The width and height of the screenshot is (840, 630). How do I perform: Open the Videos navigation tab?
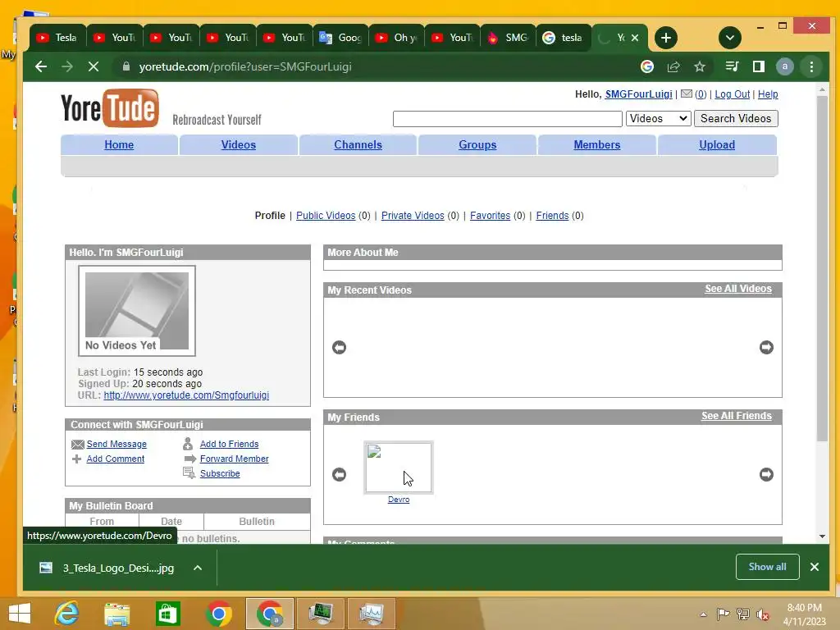point(239,144)
